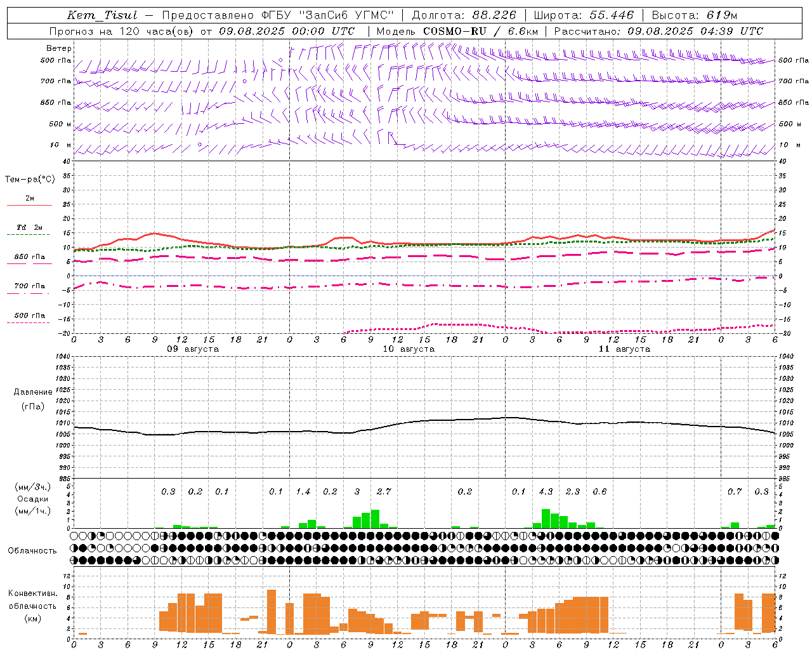Click the 'Td 2м' dew point legend entry
This screenshot has height=650, width=812.
pos(30,227)
